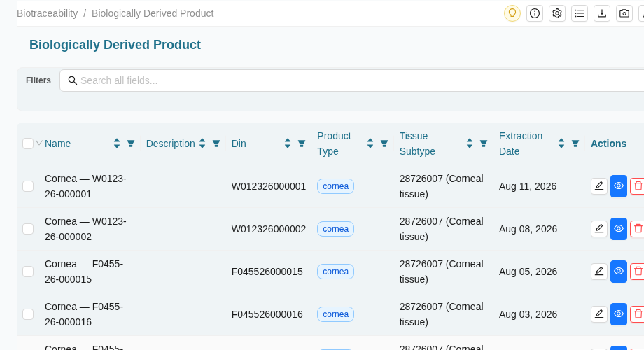Edit the F0455-26-000015 cornea row
The height and width of the screenshot is (350, 644).
click(x=599, y=272)
